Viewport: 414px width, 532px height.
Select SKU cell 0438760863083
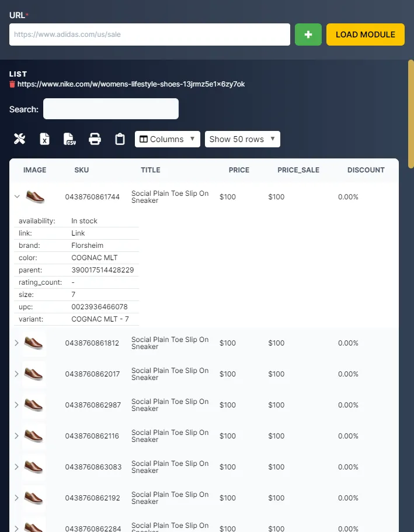tap(93, 467)
